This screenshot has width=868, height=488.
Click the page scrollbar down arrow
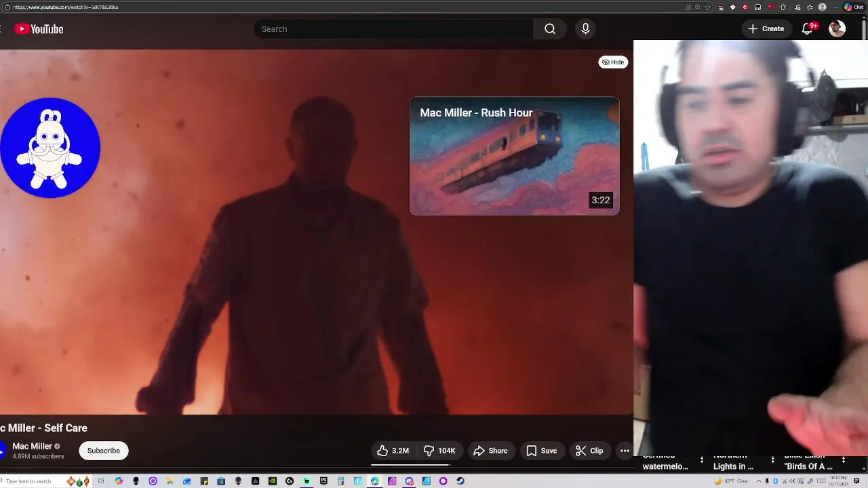pos(864,468)
